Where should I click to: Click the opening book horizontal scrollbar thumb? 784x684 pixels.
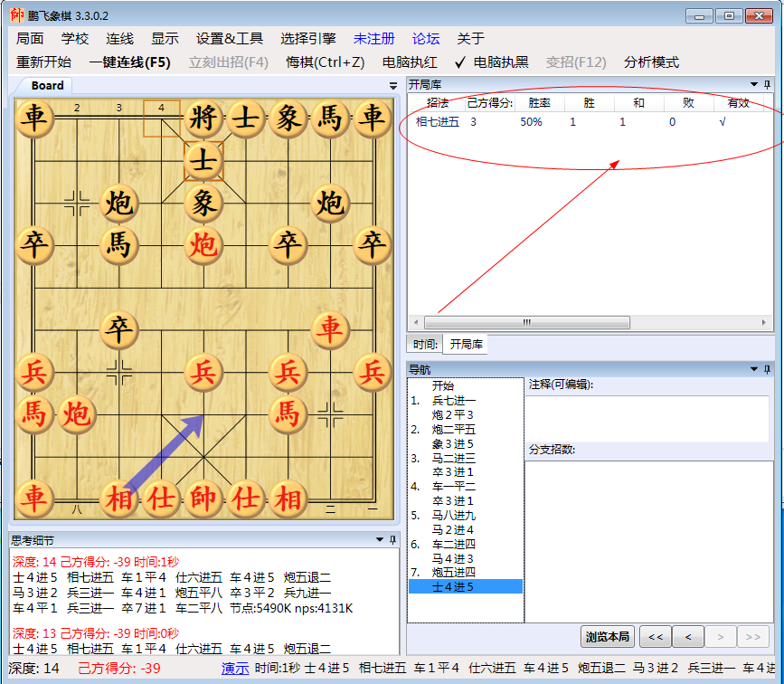tap(527, 322)
